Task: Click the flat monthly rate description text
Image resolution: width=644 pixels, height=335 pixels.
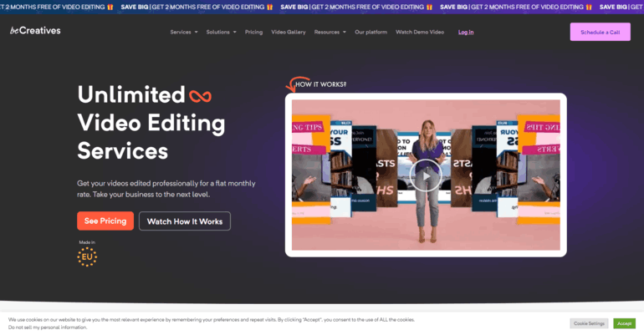Action: 166,189
